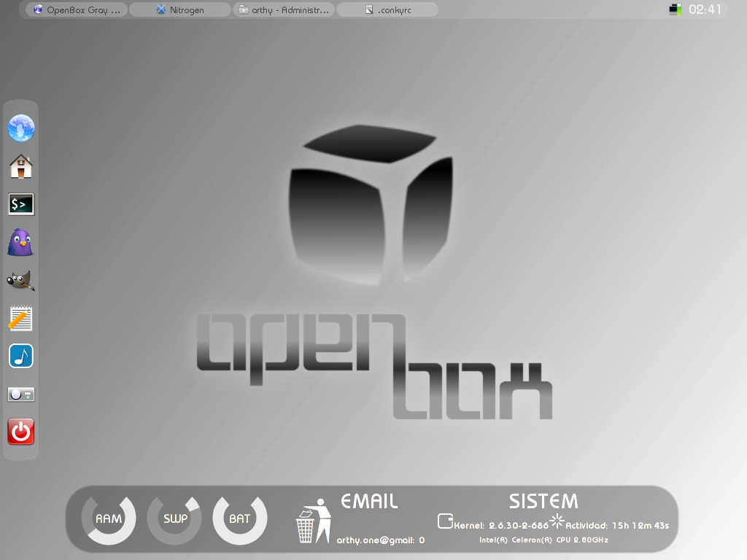Open the disk drive icon
This screenshot has height=560, width=747.
coord(21,394)
